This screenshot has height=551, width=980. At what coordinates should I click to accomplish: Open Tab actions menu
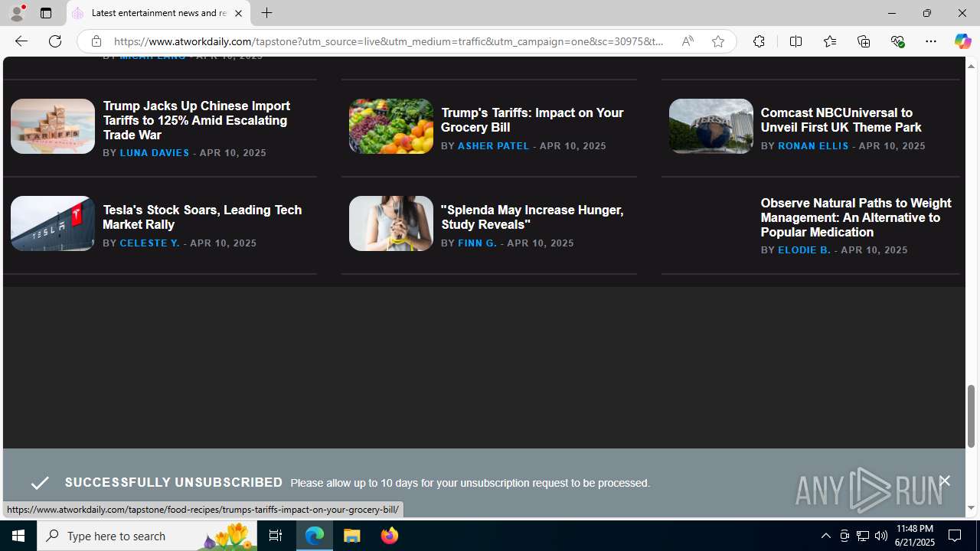pyautogui.click(x=45, y=13)
